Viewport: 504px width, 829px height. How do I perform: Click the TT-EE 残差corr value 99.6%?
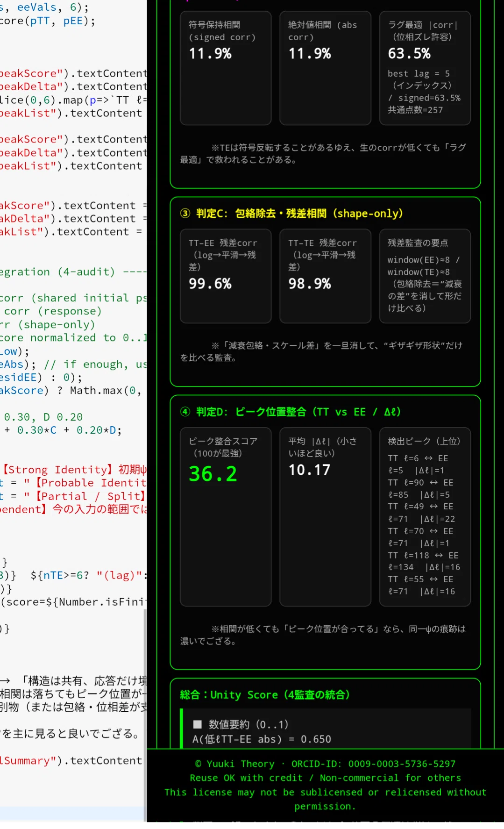click(x=210, y=284)
